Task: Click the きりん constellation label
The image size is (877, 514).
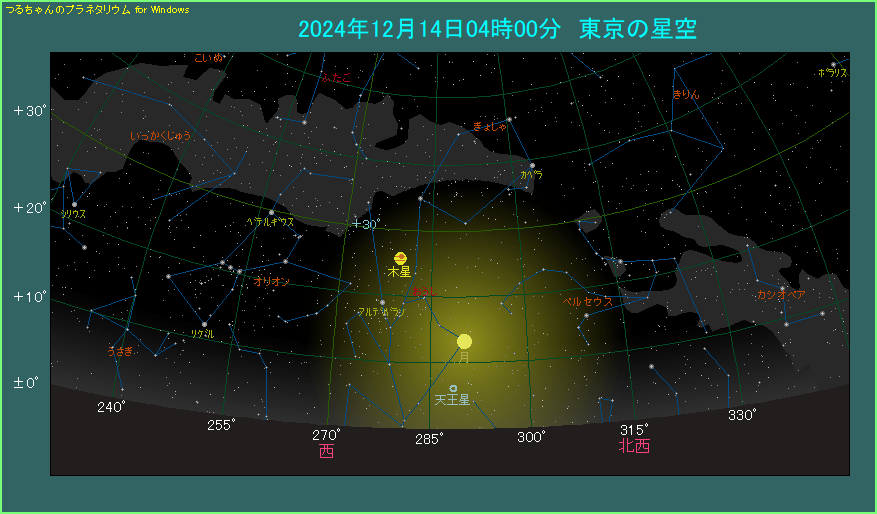Action: click(685, 94)
